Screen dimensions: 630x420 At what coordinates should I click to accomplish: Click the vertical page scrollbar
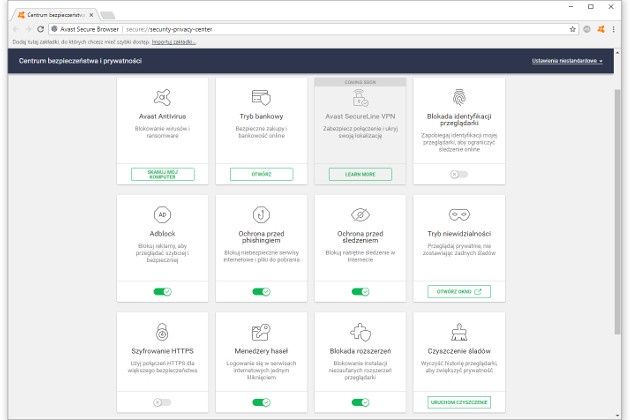click(617, 211)
